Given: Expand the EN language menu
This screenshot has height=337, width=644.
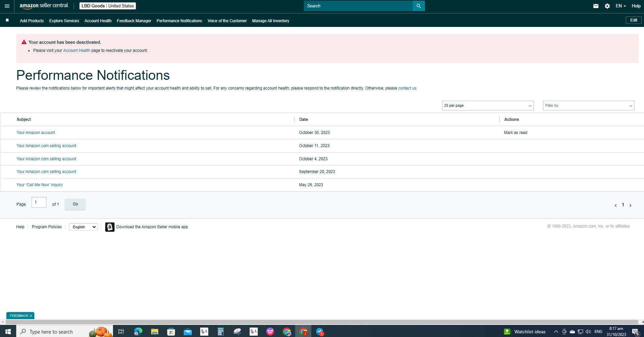Looking at the screenshot, I should click(621, 6).
